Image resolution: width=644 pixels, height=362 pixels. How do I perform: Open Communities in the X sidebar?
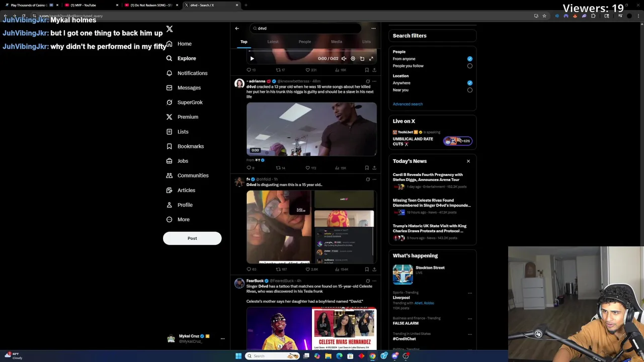(x=187, y=175)
